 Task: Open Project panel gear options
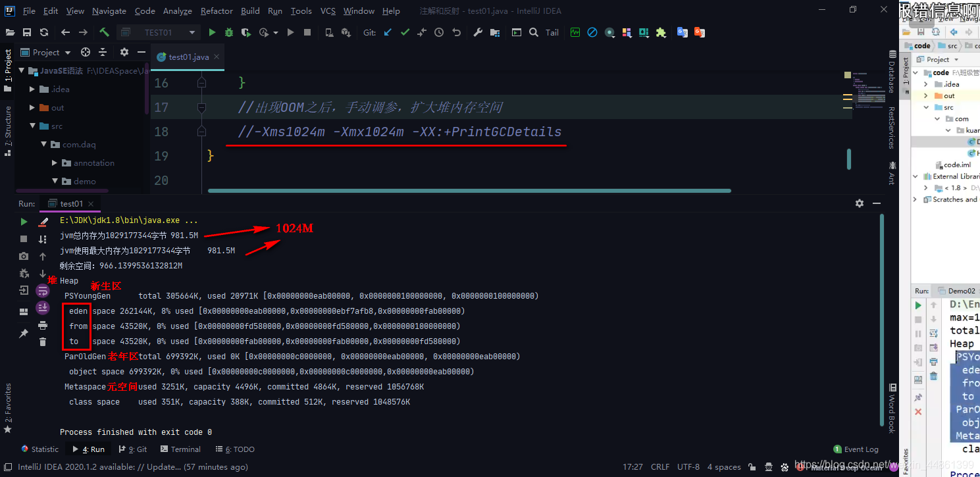(x=124, y=52)
